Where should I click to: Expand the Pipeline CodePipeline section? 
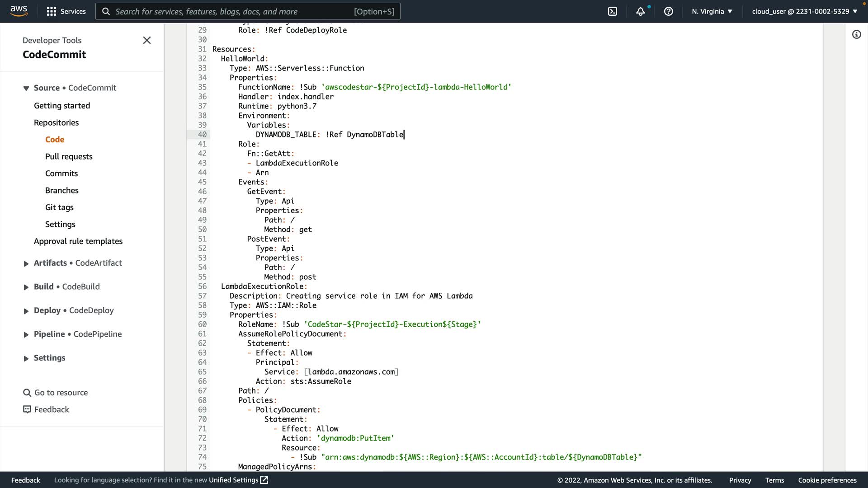tap(26, 334)
